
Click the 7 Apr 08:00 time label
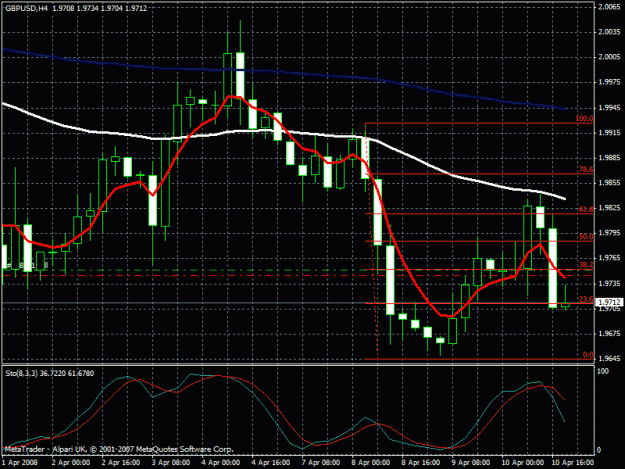tap(321, 463)
